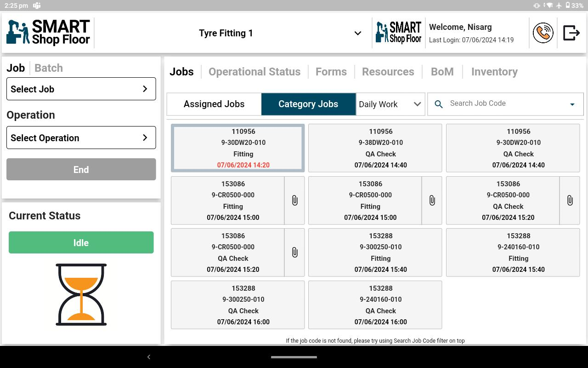Image resolution: width=588 pixels, height=368 pixels.
Task: Click the green Idle status button
Action: point(81,242)
